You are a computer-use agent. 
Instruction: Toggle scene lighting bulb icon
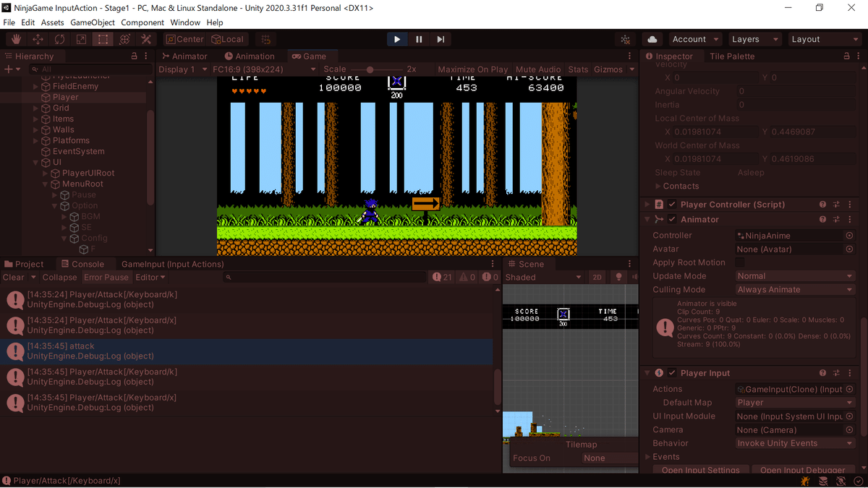pos(618,277)
